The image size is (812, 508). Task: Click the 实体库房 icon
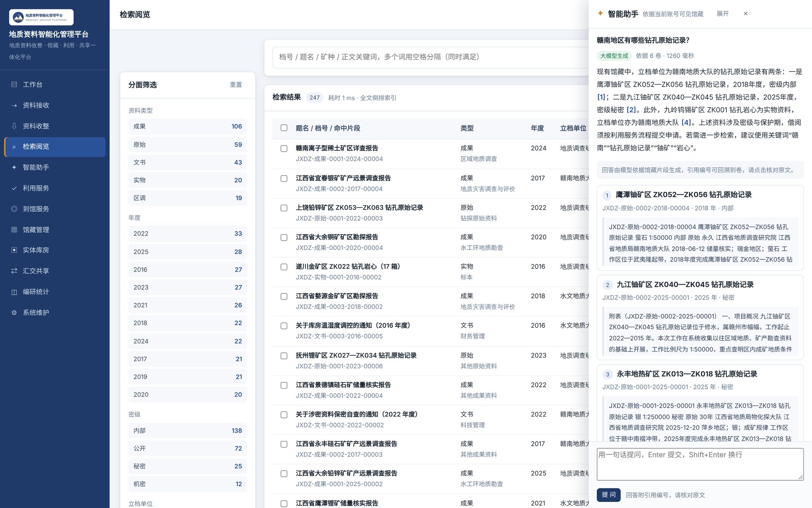click(x=14, y=250)
